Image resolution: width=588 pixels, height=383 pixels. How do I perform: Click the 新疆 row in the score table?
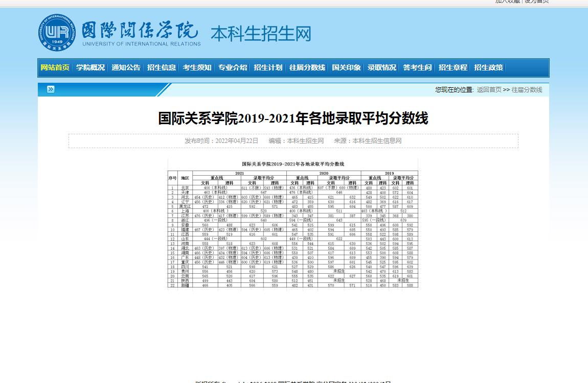[x=293, y=285]
